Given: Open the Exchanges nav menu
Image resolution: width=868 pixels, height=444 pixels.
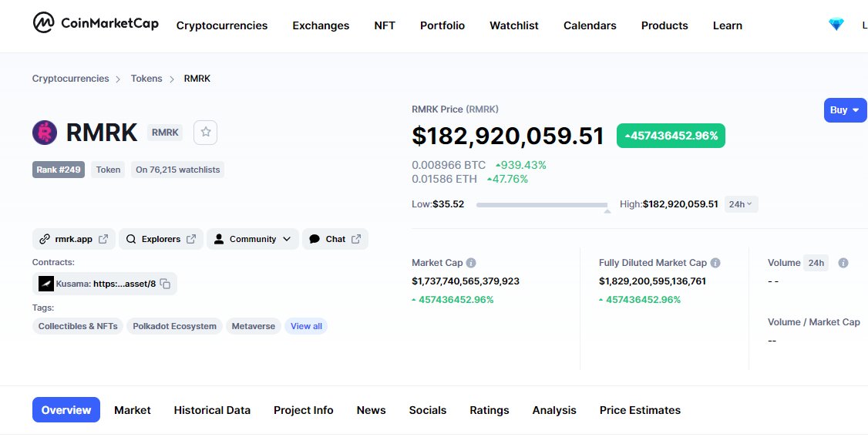Looking at the screenshot, I should point(321,25).
